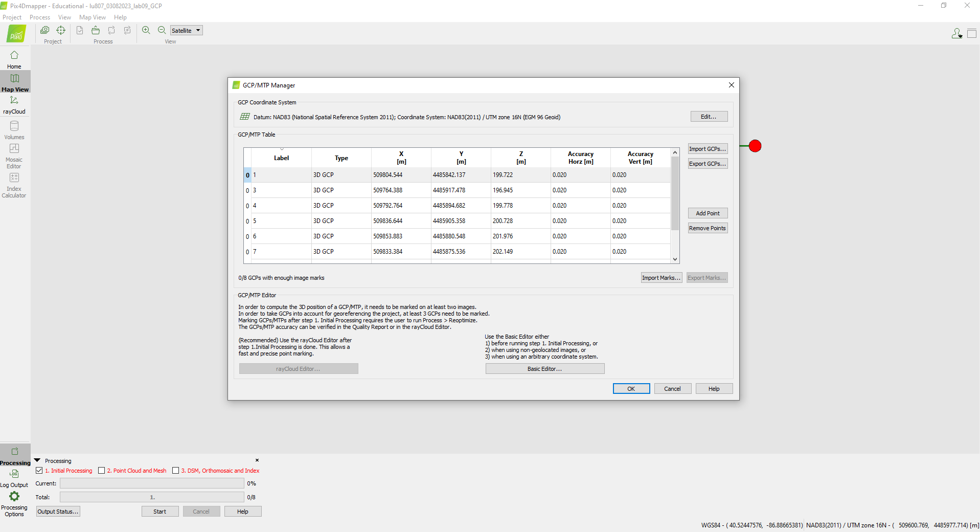The image size is (980, 532).
Task: Click the user account icon at top right
Action: point(956,34)
